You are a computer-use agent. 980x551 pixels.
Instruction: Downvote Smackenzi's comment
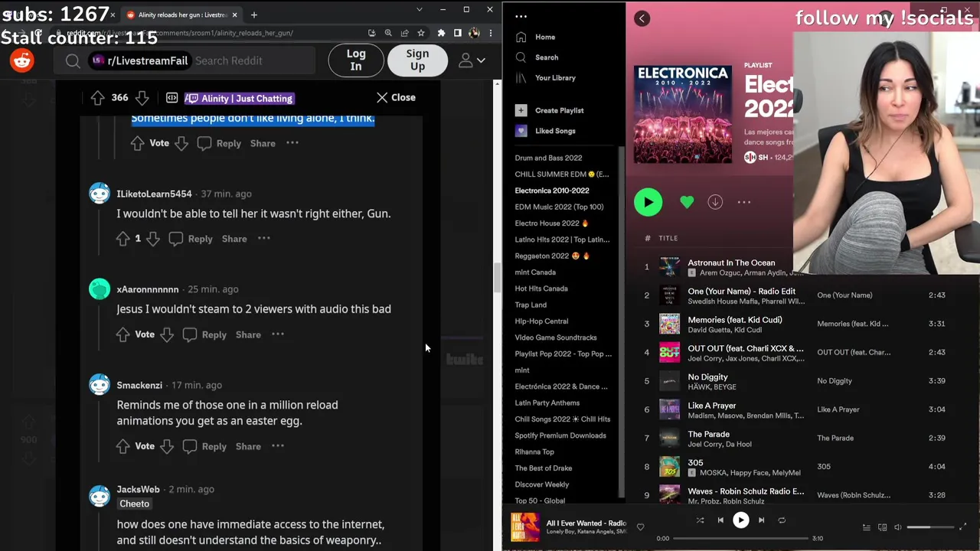[166, 446]
